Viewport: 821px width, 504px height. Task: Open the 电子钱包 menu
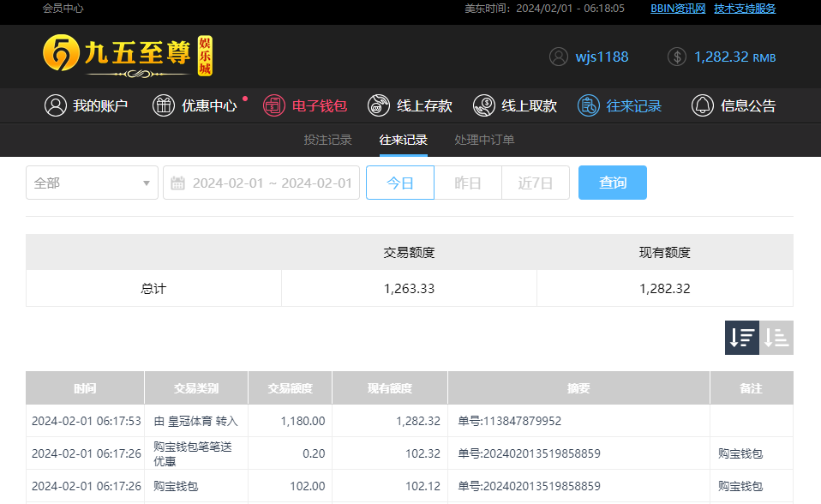(x=305, y=105)
